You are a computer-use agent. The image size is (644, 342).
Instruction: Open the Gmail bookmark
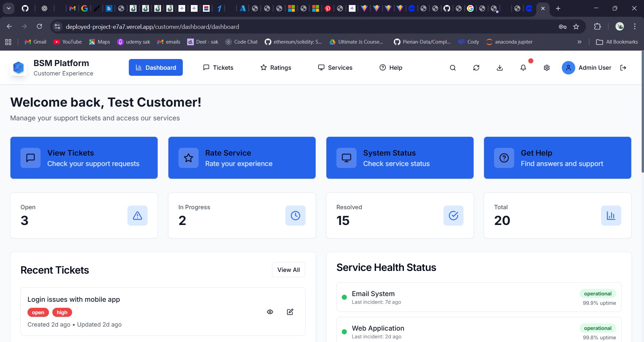pos(36,42)
